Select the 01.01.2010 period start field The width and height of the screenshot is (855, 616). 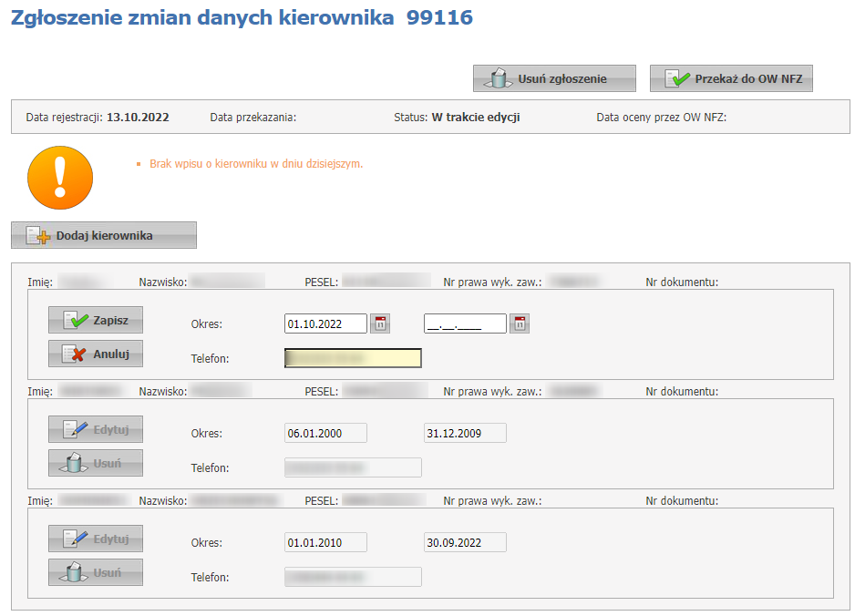325,542
